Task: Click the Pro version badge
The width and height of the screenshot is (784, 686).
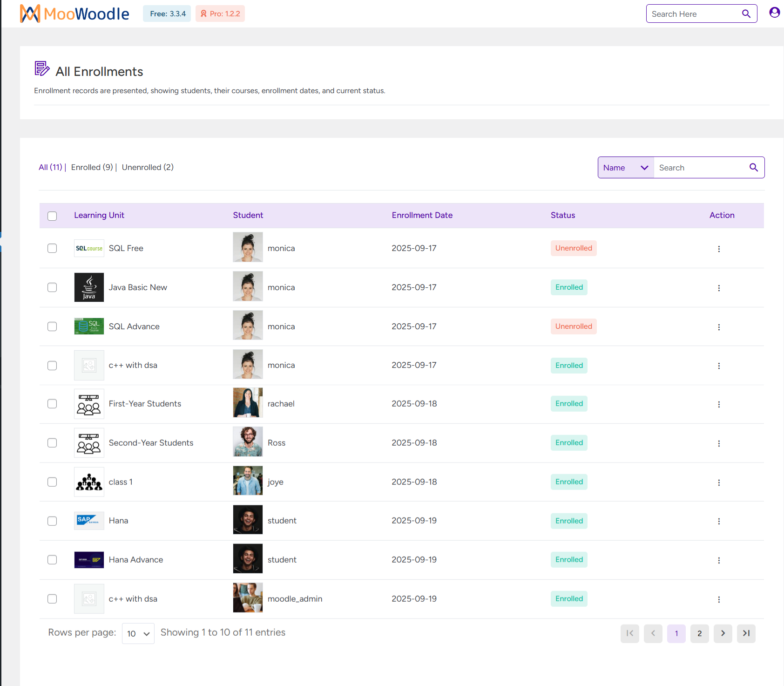Action: coord(220,14)
